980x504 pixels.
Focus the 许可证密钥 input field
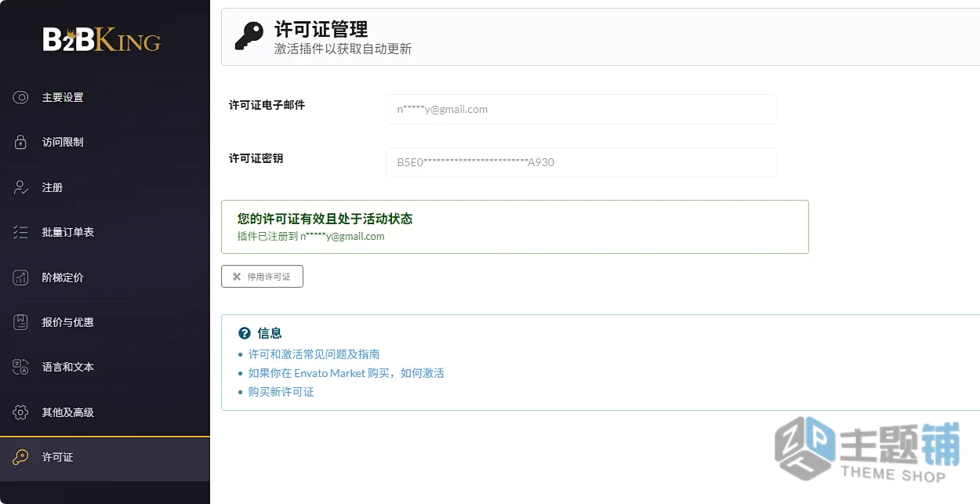(581, 162)
